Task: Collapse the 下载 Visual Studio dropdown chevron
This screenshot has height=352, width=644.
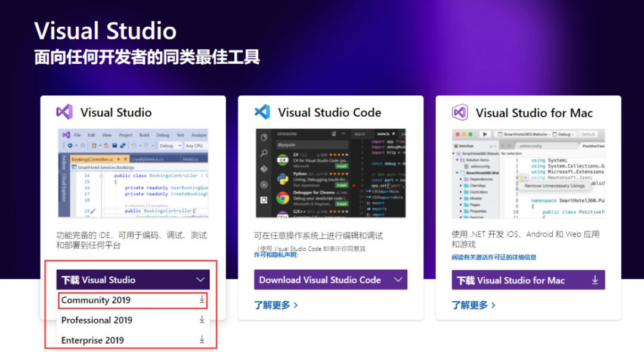Action: point(200,280)
